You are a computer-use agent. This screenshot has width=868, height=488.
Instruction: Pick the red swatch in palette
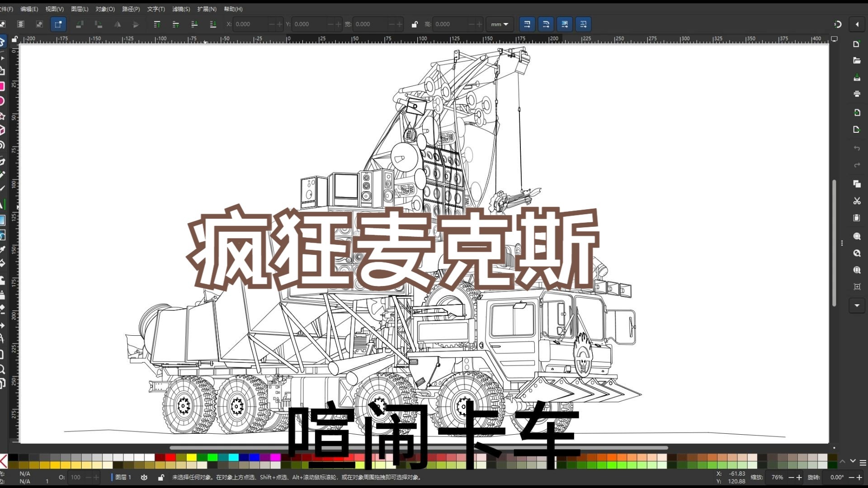(x=170, y=457)
